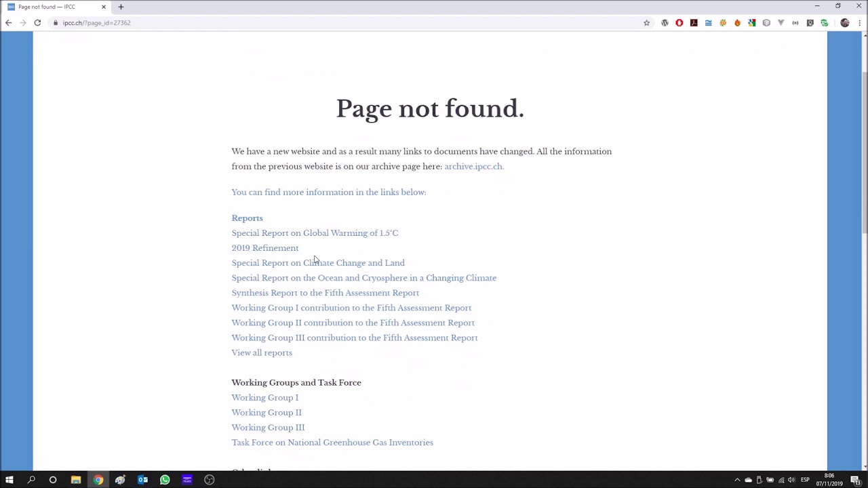The image size is (868, 488).
Task: Open the Working Group II page link
Action: click(266, 413)
